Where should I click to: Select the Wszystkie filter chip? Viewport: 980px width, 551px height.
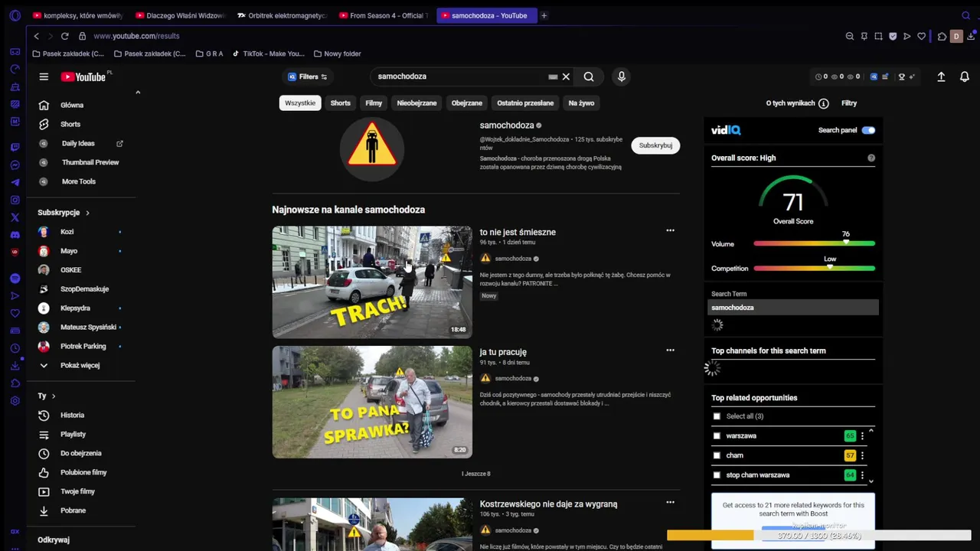tap(300, 103)
